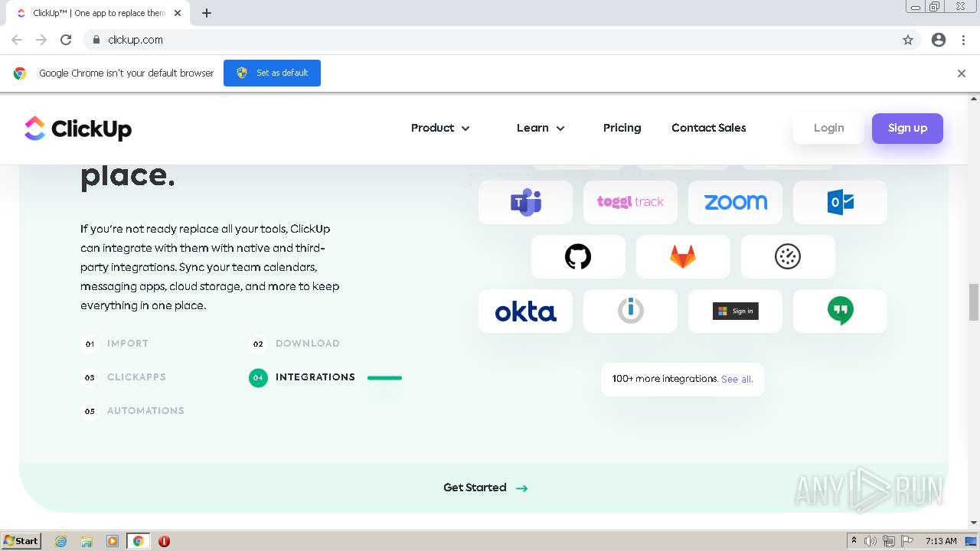Set Chrome as default browser
The width and height of the screenshot is (980, 551).
[272, 73]
